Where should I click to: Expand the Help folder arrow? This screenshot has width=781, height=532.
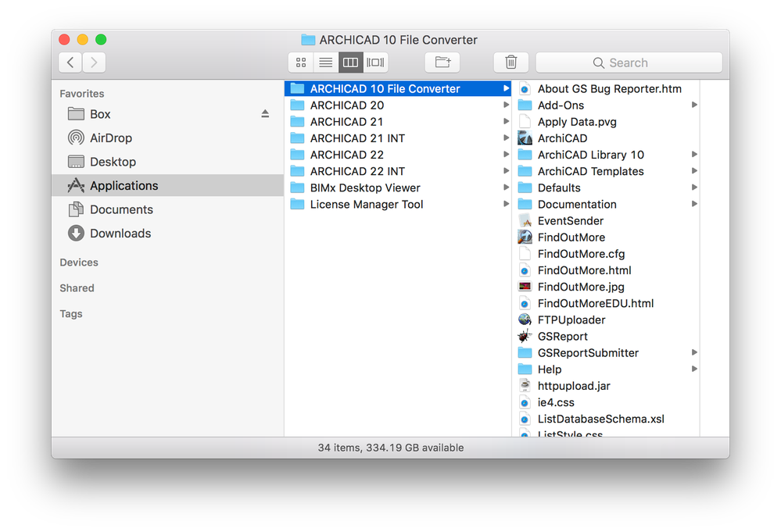[694, 370]
